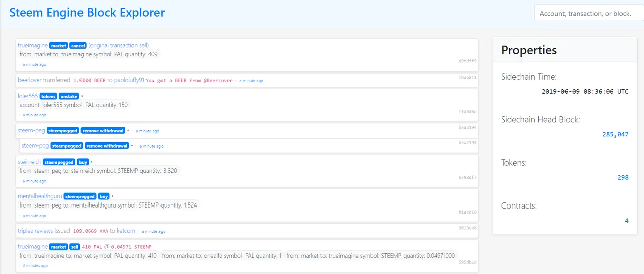This screenshot has height=274, width=644.
Task: Open mentalhealthguru account link
Action: pos(40,196)
